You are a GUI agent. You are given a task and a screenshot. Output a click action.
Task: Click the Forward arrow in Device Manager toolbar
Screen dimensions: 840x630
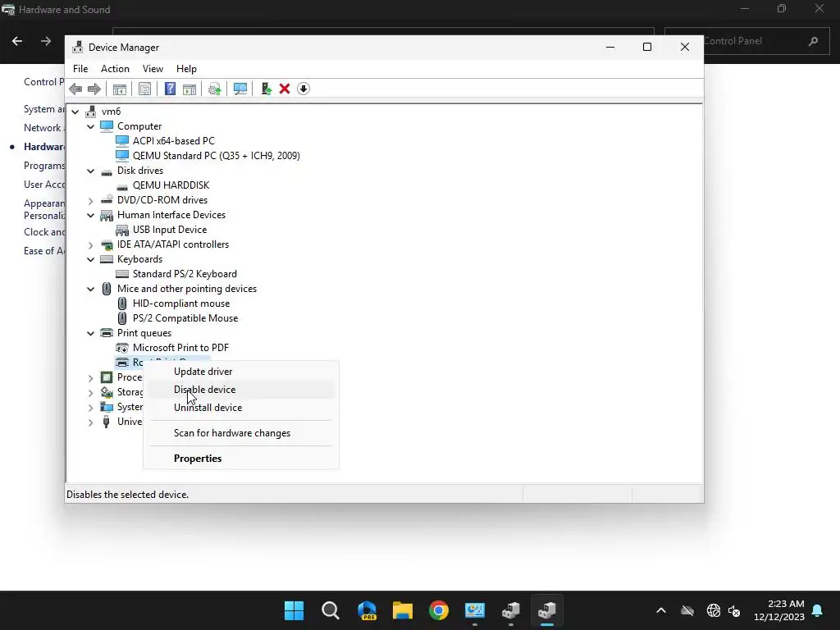click(94, 89)
